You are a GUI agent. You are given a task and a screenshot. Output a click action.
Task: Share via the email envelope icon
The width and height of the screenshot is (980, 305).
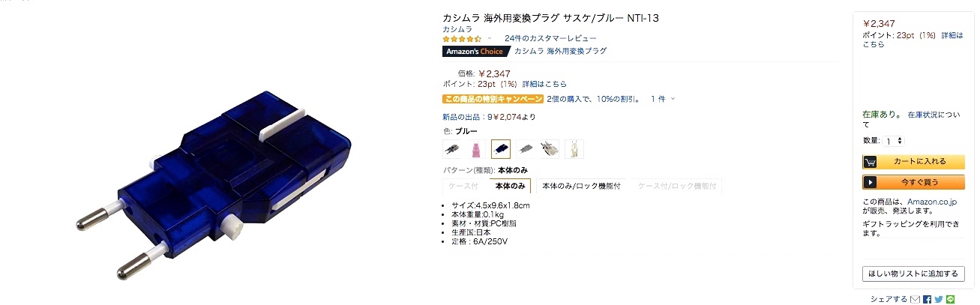[915, 299]
